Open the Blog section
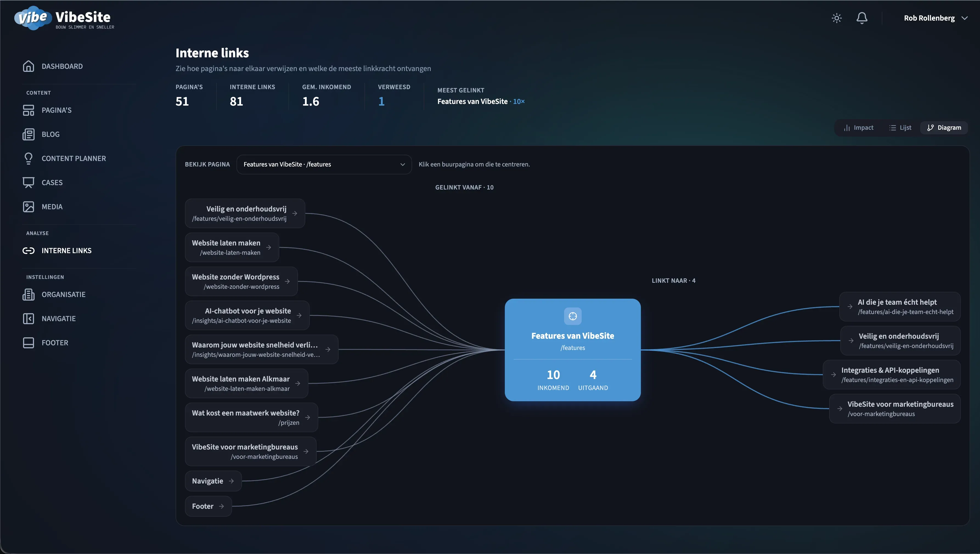 pyautogui.click(x=50, y=134)
